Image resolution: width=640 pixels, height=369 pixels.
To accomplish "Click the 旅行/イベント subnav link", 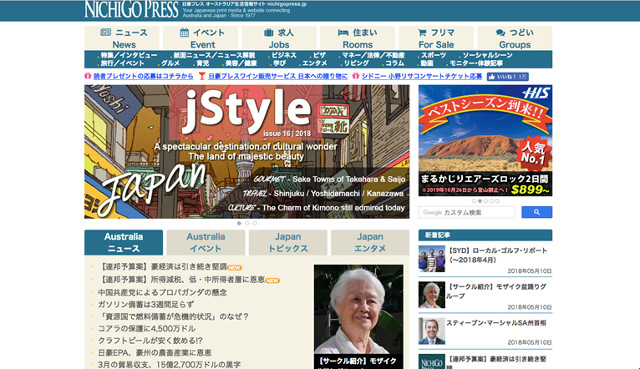I will coord(122,63).
